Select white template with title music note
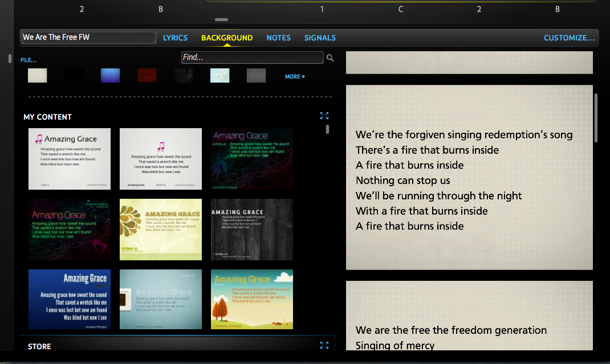The width and height of the screenshot is (610, 364). click(x=69, y=159)
